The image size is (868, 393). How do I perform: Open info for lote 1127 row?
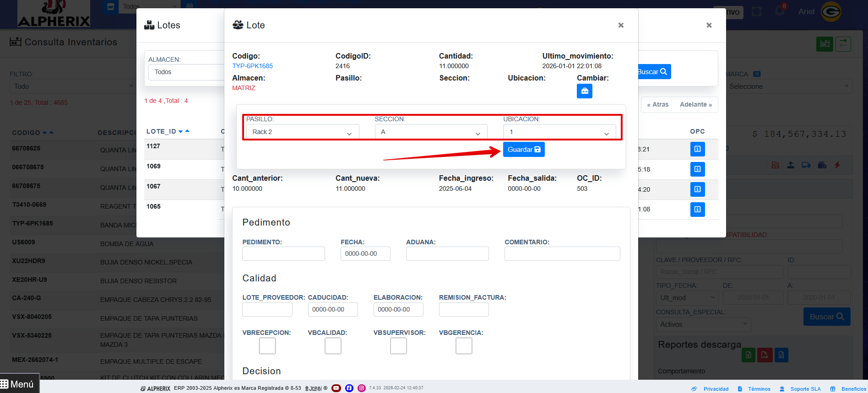pyautogui.click(x=697, y=149)
